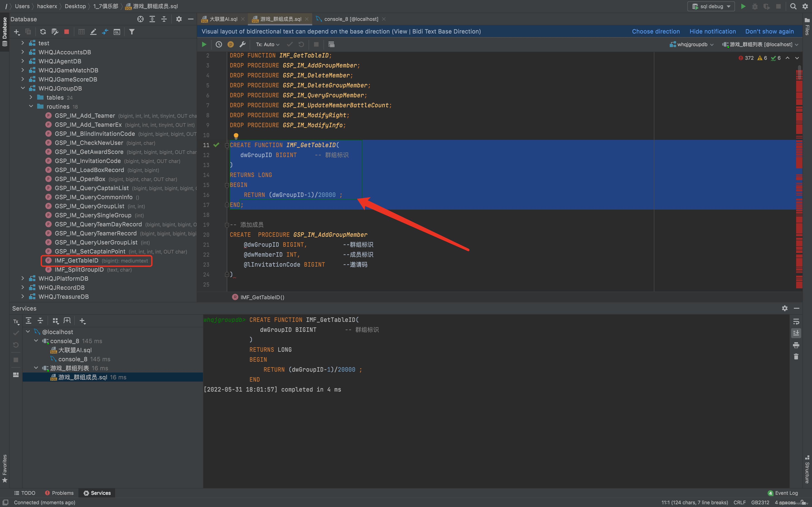The image size is (812, 507).
Task: Collapse the routines folder
Action: pyautogui.click(x=31, y=106)
